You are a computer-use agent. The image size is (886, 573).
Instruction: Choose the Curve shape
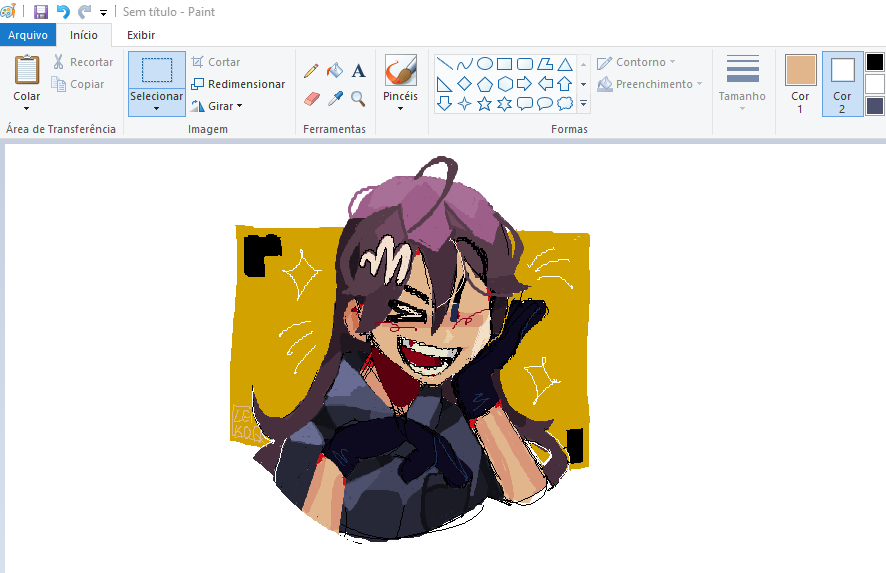(464, 64)
